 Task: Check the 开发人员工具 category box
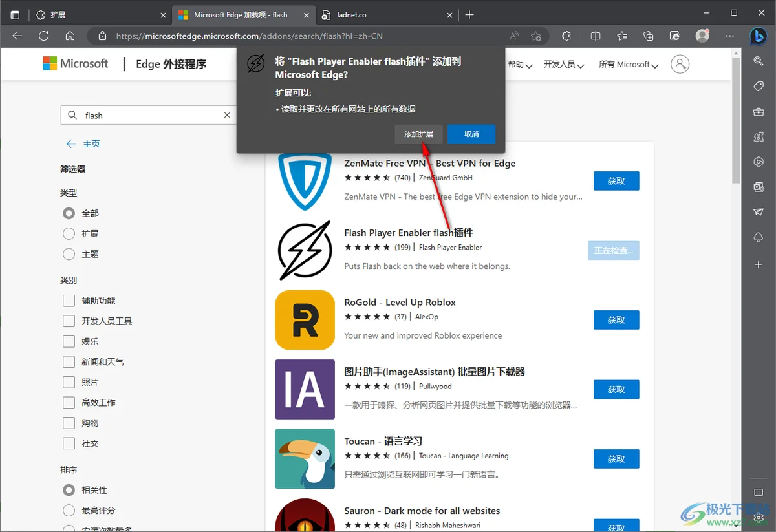point(69,321)
